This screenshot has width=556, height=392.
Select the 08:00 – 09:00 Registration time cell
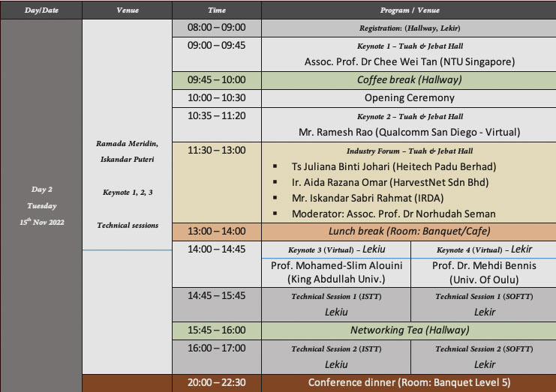coord(216,28)
